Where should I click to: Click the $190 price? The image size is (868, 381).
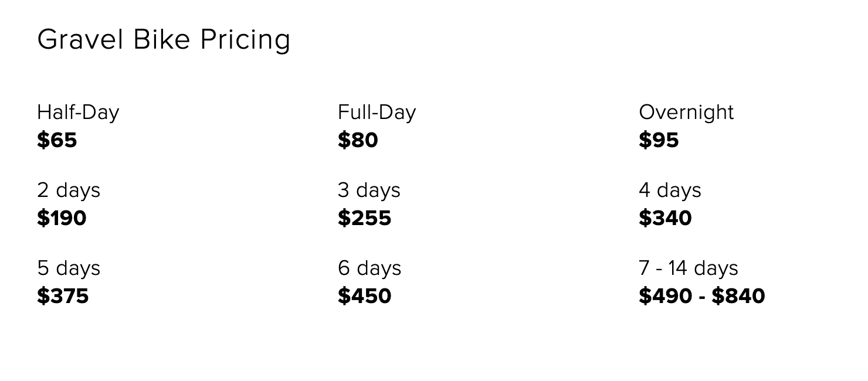click(62, 218)
